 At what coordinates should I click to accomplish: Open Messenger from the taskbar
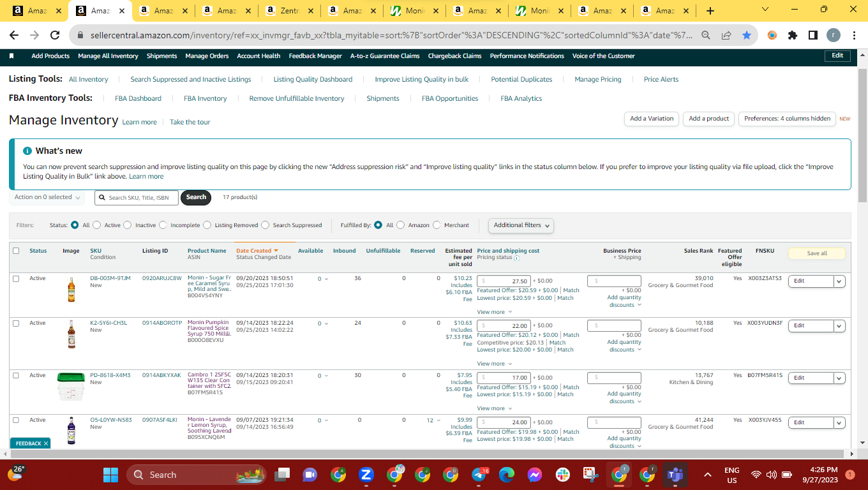pyautogui.click(x=535, y=475)
